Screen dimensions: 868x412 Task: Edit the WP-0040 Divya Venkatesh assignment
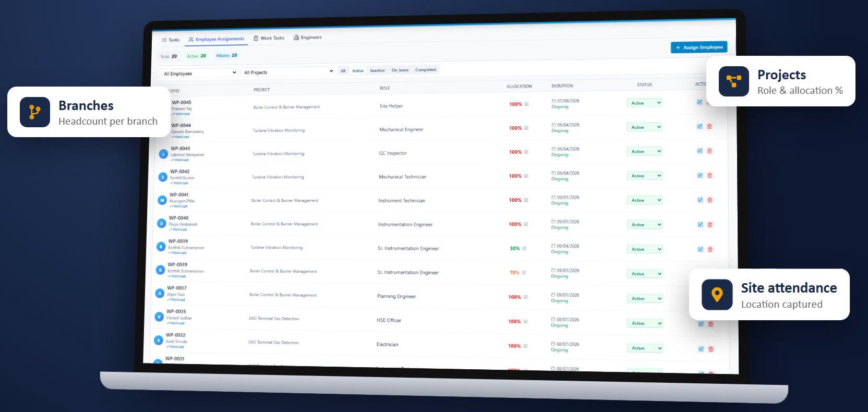pyautogui.click(x=701, y=224)
